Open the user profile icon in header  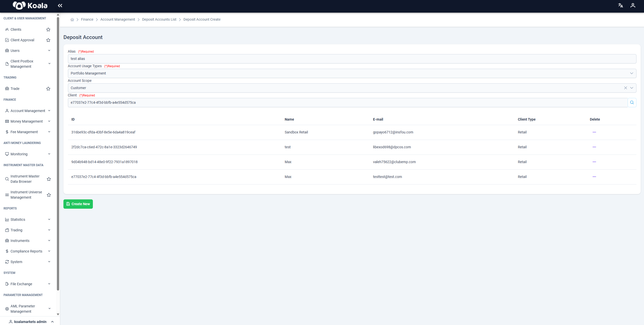tap(633, 6)
